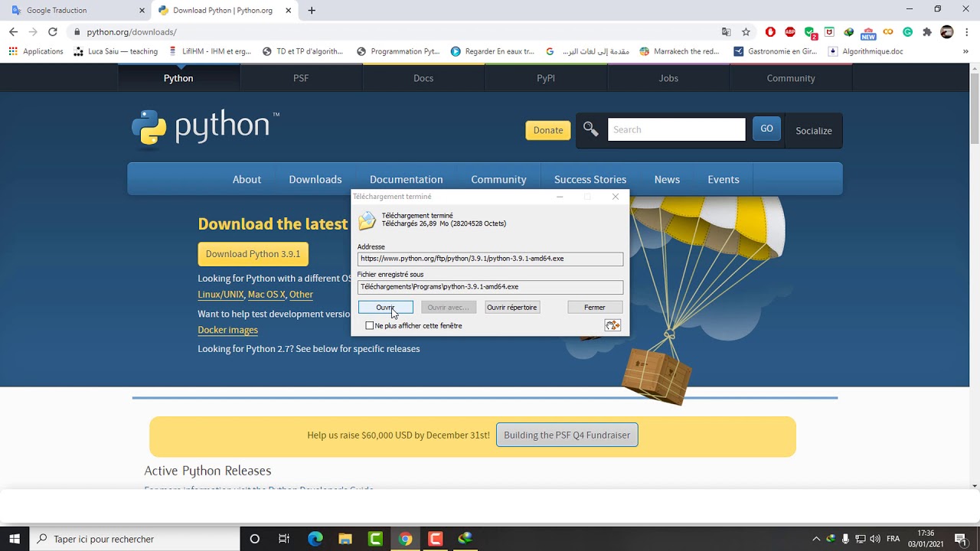The width and height of the screenshot is (980, 551).
Task: Bookmark this page with the star icon
Action: tap(746, 32)
